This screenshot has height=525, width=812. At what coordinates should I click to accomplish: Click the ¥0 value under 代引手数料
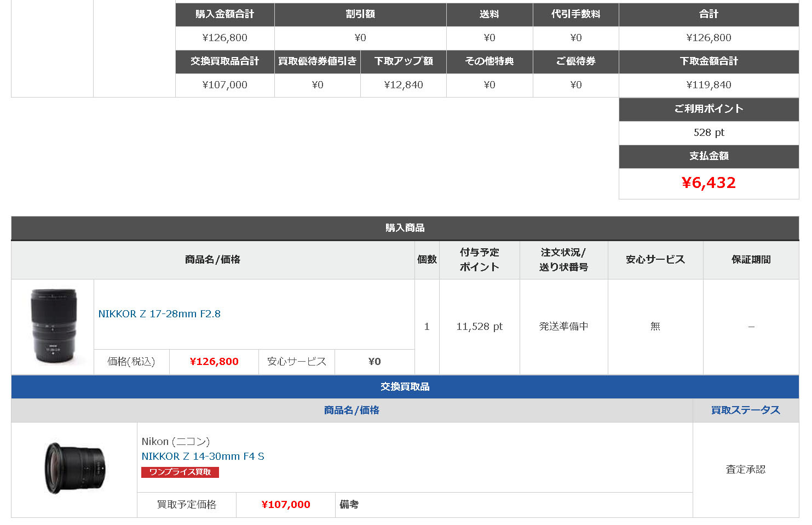576,38
